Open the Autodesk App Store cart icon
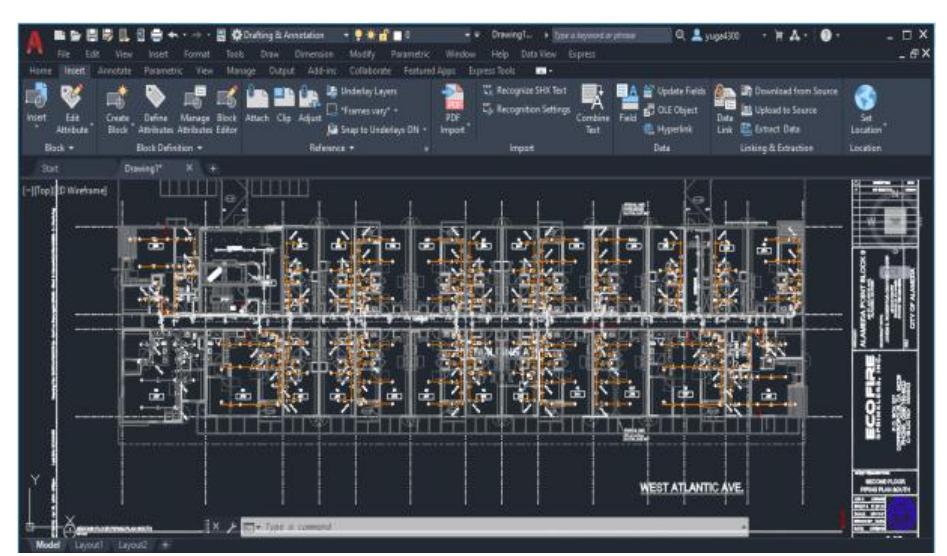947x556 pixels. coord(778,35)
